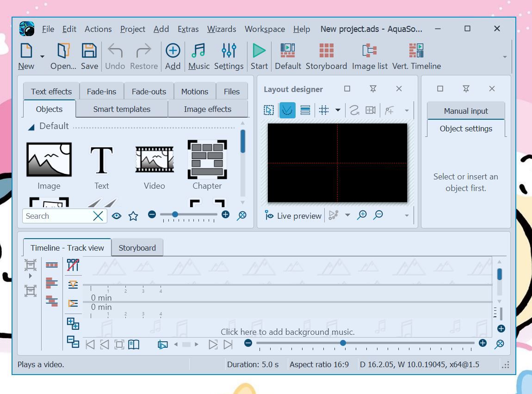The width and height of the screenshot is (532, 394).
Task: Jump to timeline end
Action: pos(228,345)
